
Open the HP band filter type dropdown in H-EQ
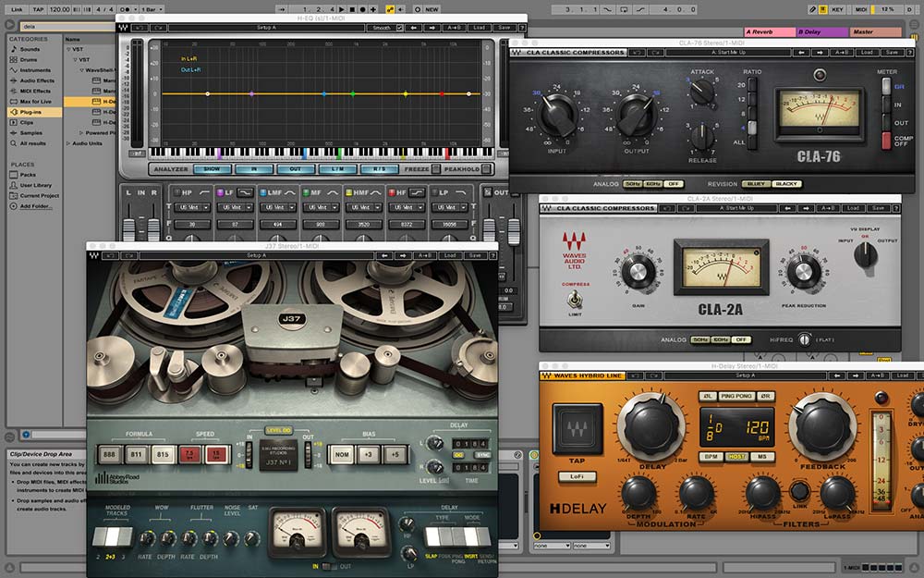click(x=191, y=207)
